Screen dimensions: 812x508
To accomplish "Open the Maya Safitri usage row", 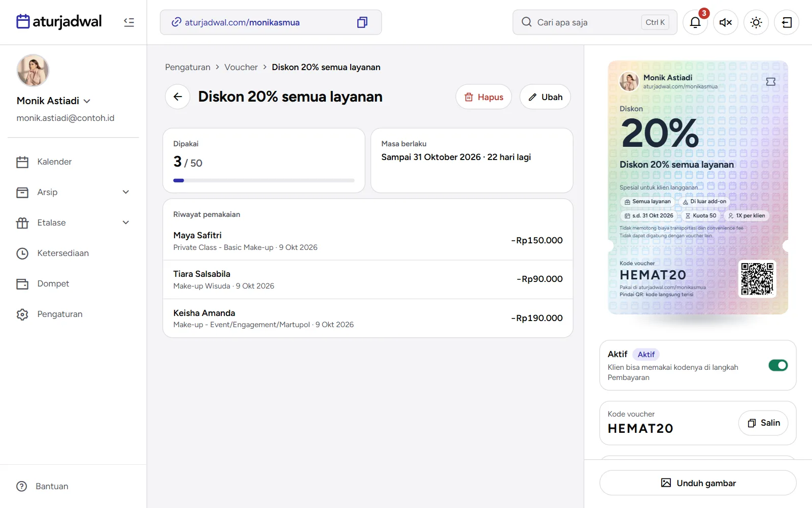I will [368, 241].
